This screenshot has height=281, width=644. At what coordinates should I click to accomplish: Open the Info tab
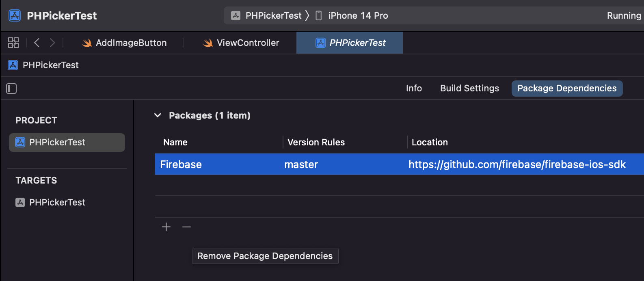(414, 88)
